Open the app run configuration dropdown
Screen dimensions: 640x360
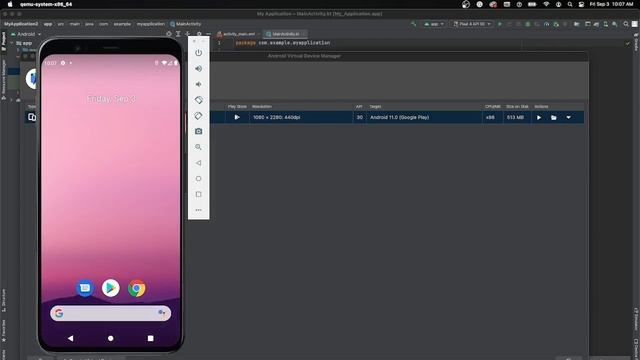pos(433,24)
